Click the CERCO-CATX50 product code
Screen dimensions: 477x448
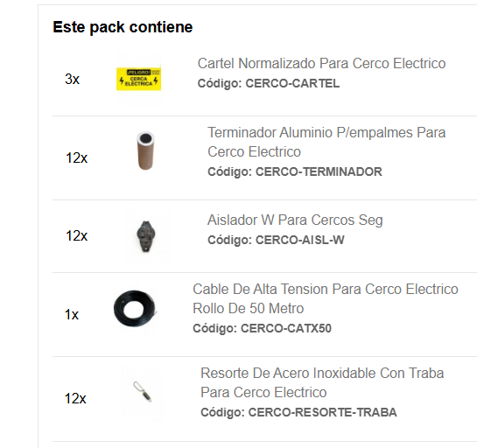[286, 328]
